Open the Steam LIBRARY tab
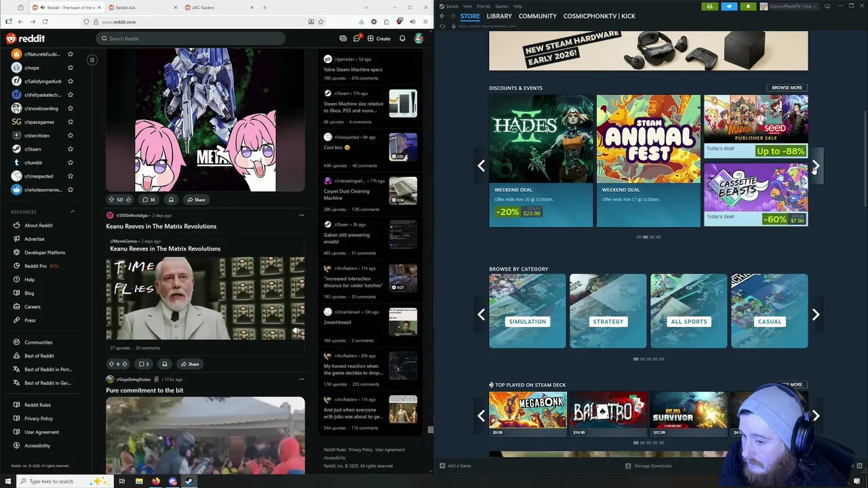Screen dimensions: 868x488 pos(498,16)
